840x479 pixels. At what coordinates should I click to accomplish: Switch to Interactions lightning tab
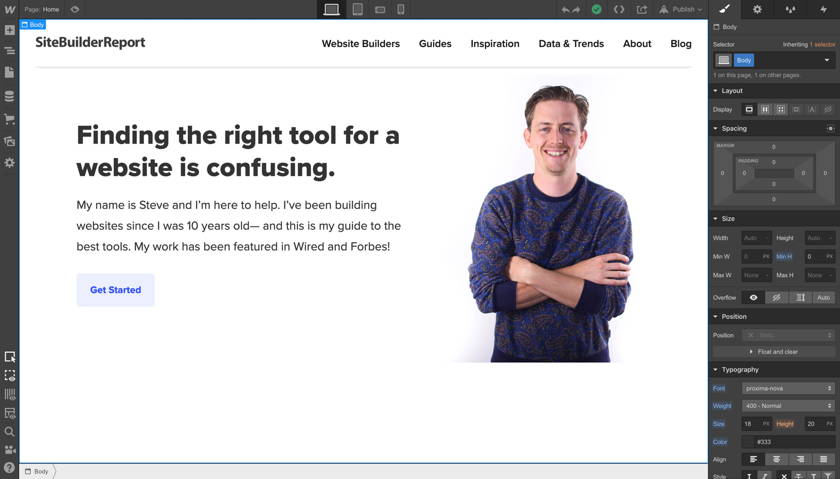[x=823, y=9]
